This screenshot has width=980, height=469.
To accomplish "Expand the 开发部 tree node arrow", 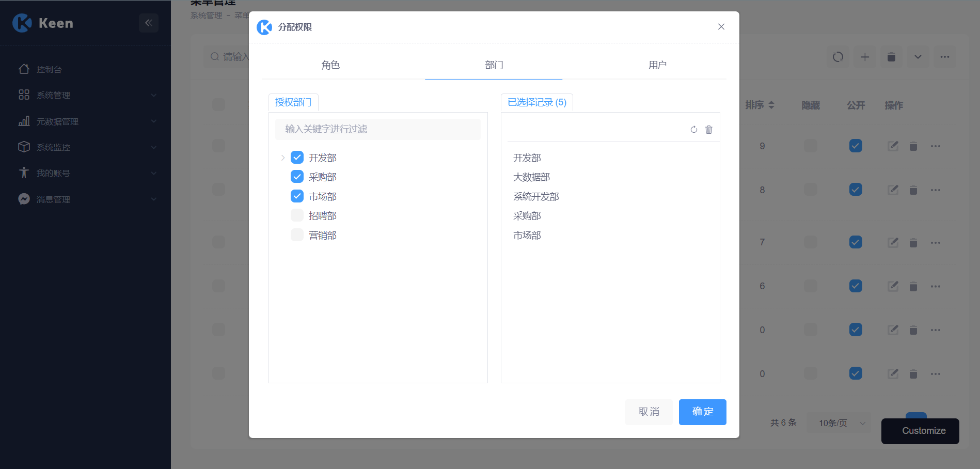I will [282, 158].
